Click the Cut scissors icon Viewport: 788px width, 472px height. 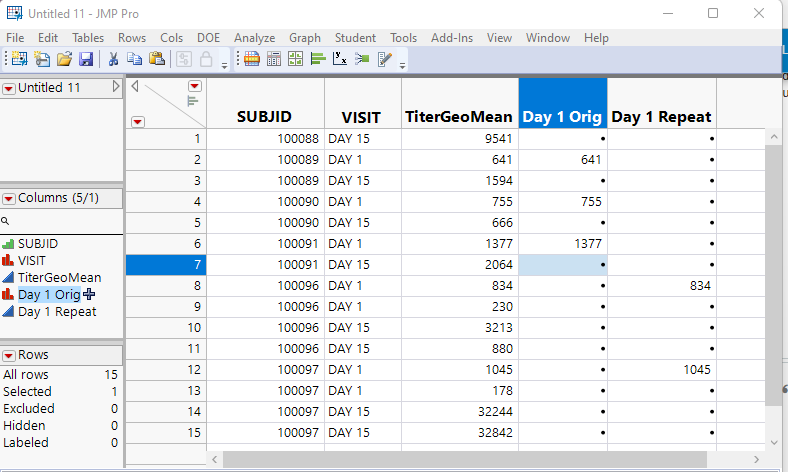pyautogui.click(x=113, y=59)
